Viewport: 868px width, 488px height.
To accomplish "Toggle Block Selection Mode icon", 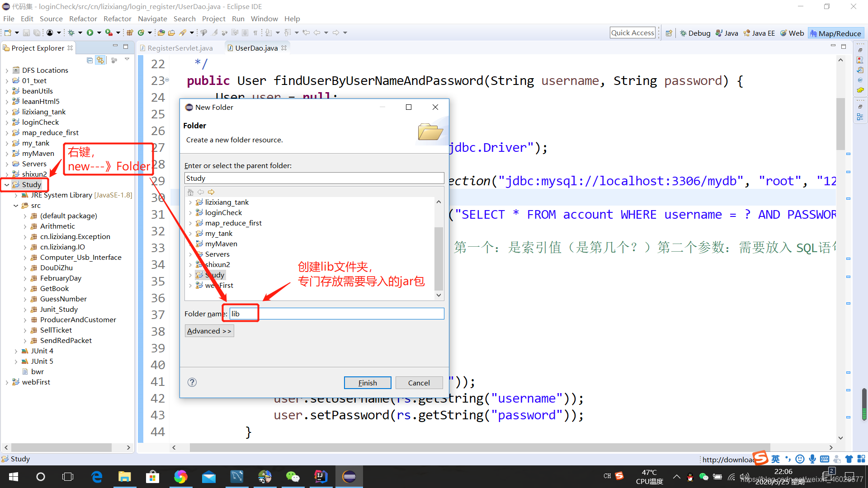I will click(x=245, y=33).
